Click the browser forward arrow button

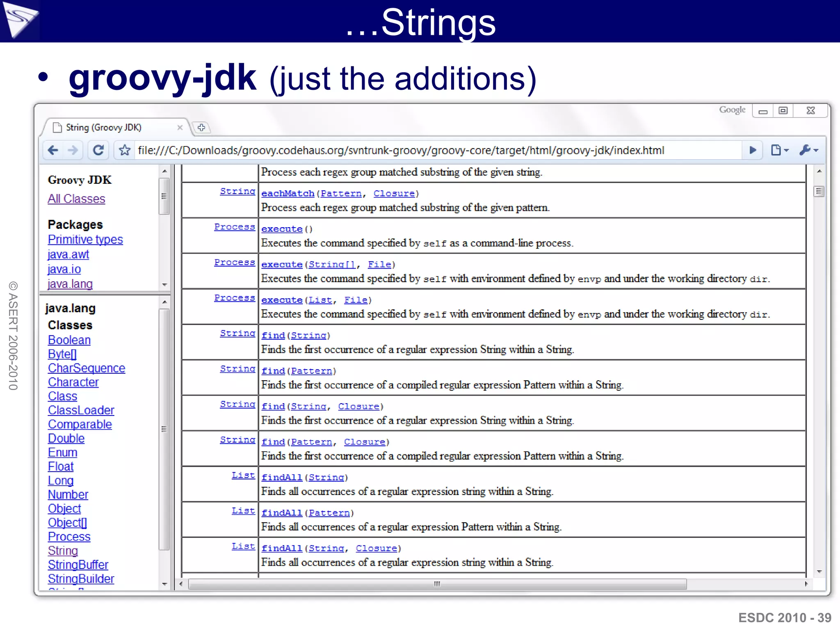tap(73, 150)
